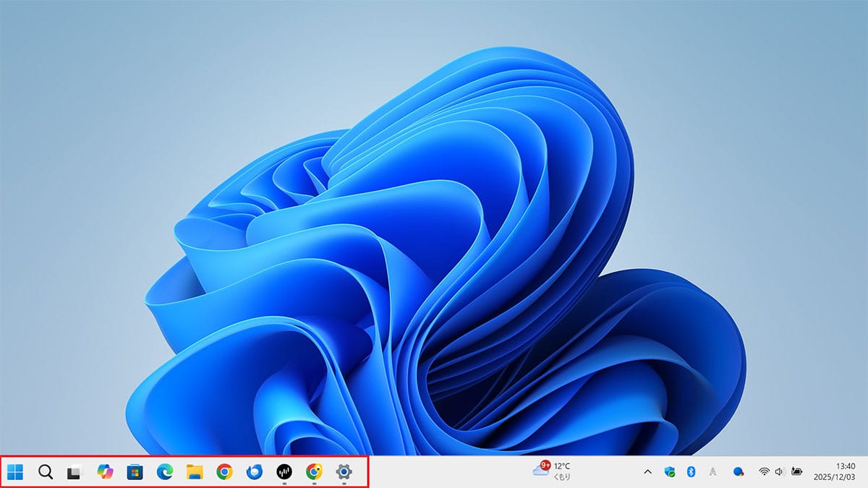The image size is (868, 488).
Task: Open the Wi-Fi quick settings
Action: tap(763, 471)
